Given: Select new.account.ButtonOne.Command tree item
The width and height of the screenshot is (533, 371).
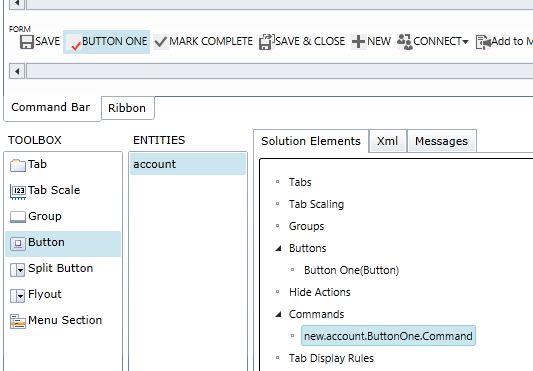Looking at the screenshot, I should (x=388, y=336).
